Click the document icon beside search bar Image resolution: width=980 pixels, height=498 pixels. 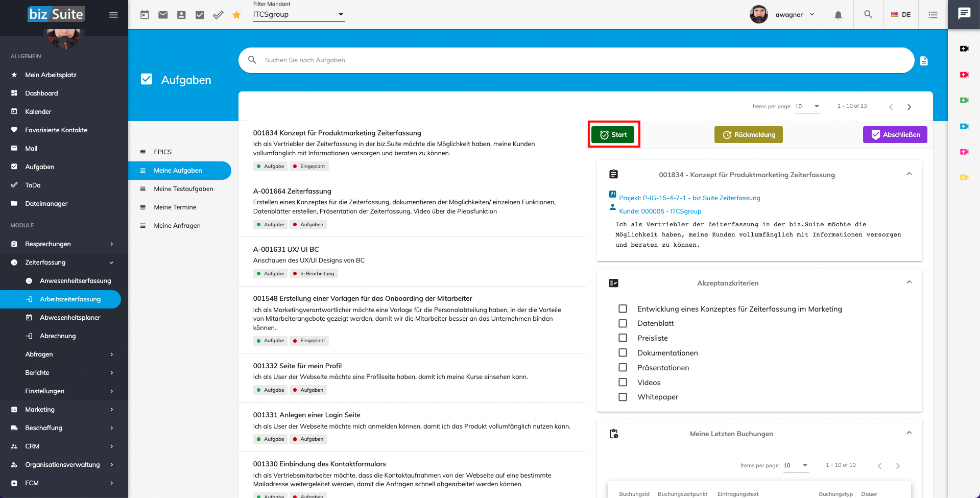(923, 61)
